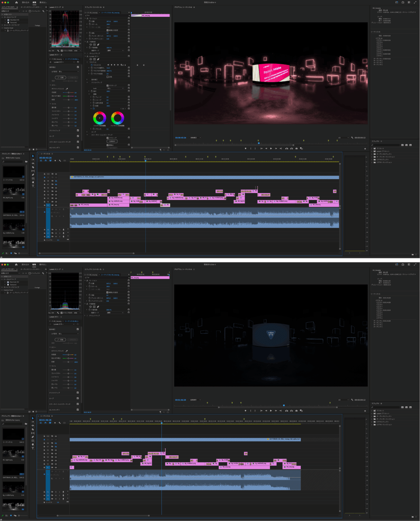This screenshot has height=521, width=420.
Task: Open audio clip mixer tab in upper window
Action: (x=30, y=7)
